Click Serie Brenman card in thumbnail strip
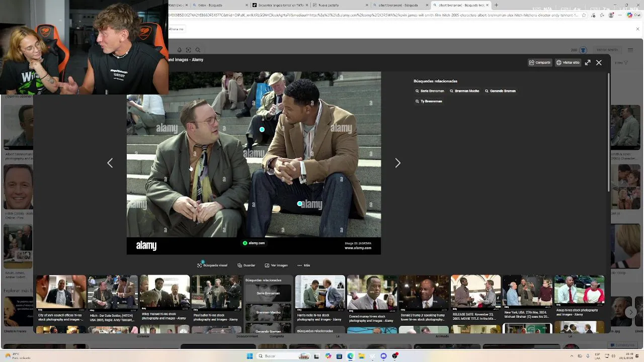Screen dimensions: 644x362 point(268,293)
